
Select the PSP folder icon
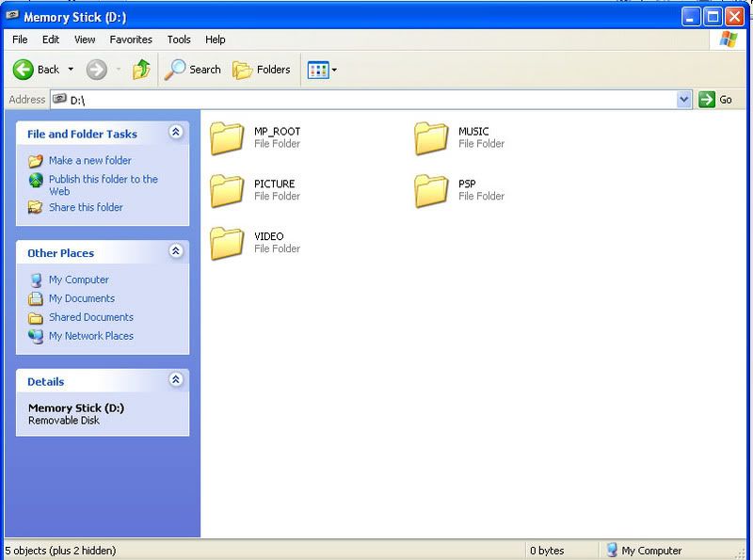pos(431,191)
